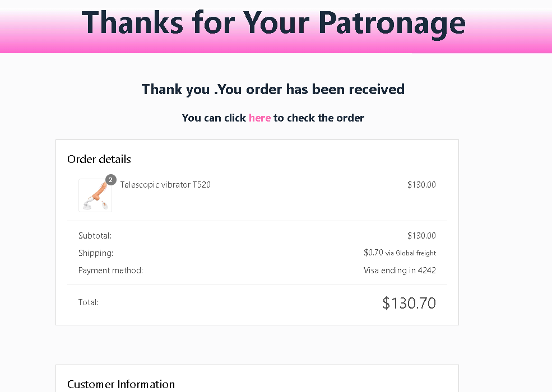This screenshot has width=552, height=392.
Task: Open the Telescopic vibrator T520 product thumbnail
Action: [95, 195]
